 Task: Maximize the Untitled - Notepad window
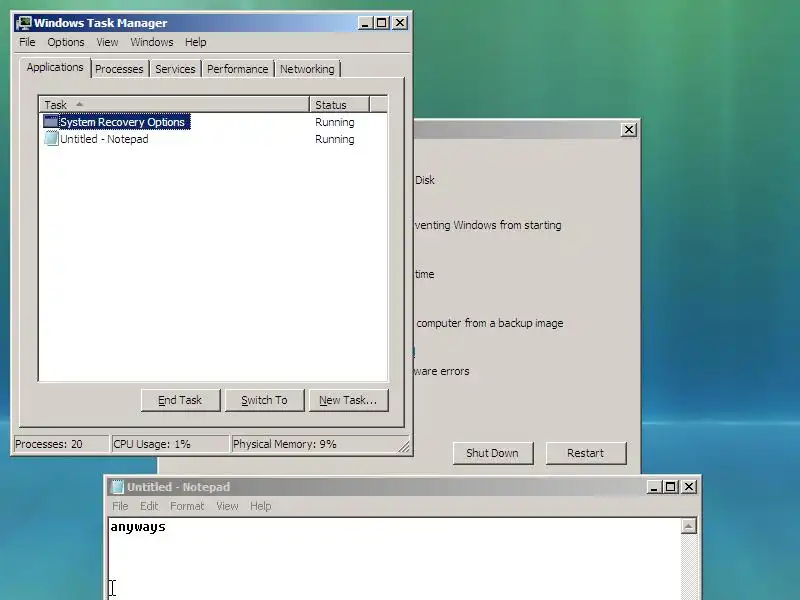tap(670, 487)
